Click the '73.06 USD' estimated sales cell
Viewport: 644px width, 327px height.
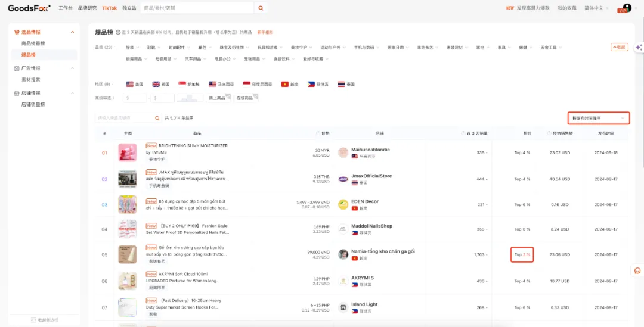(x=559, y=255)
